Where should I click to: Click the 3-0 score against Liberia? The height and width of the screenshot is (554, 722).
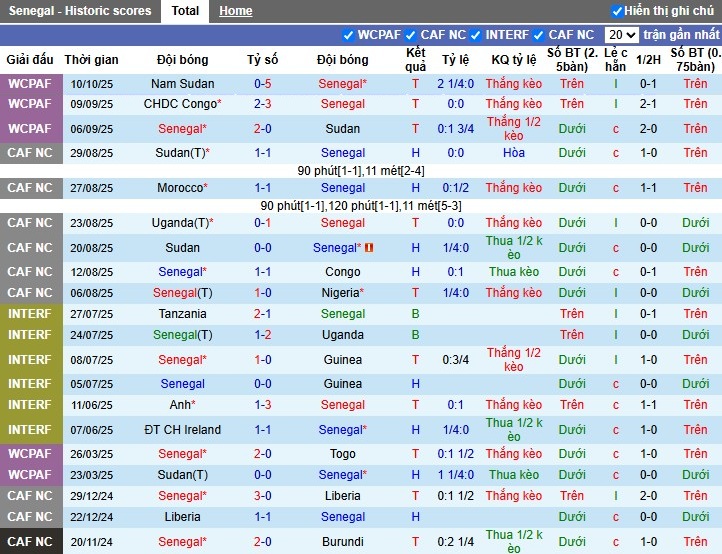click(x=263, y=496)
